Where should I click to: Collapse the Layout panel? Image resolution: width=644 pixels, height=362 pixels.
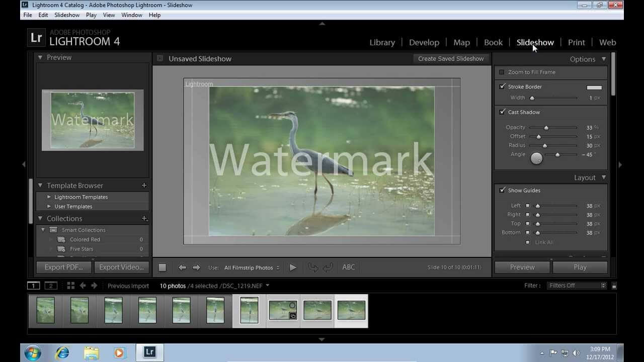[x=604, y=177]
